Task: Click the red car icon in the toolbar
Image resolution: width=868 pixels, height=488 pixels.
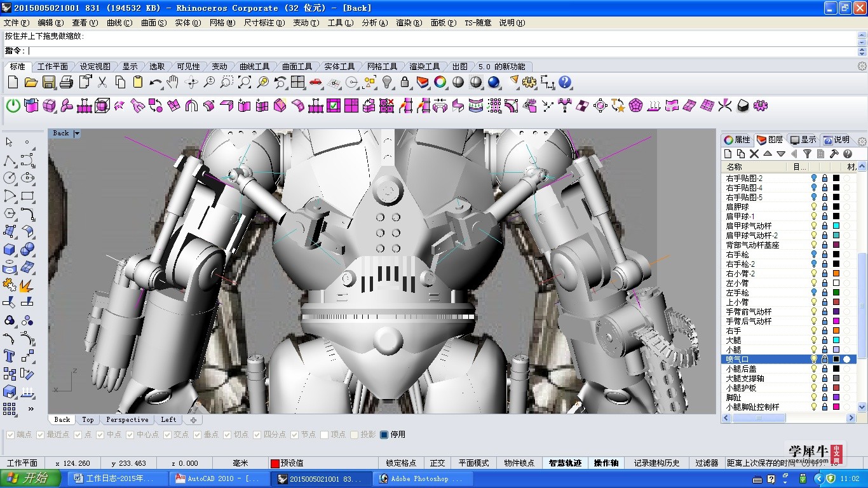Action: coord(316,82)
